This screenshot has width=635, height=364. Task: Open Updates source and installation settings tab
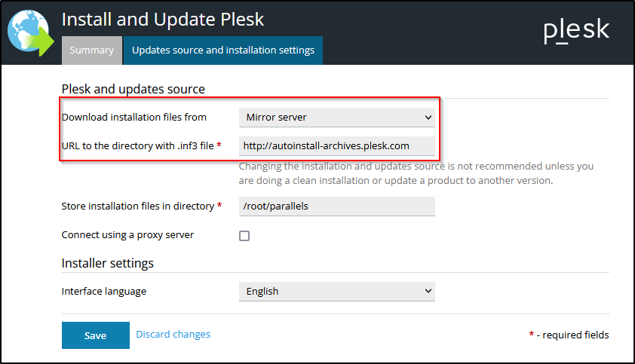coord(222,50)
